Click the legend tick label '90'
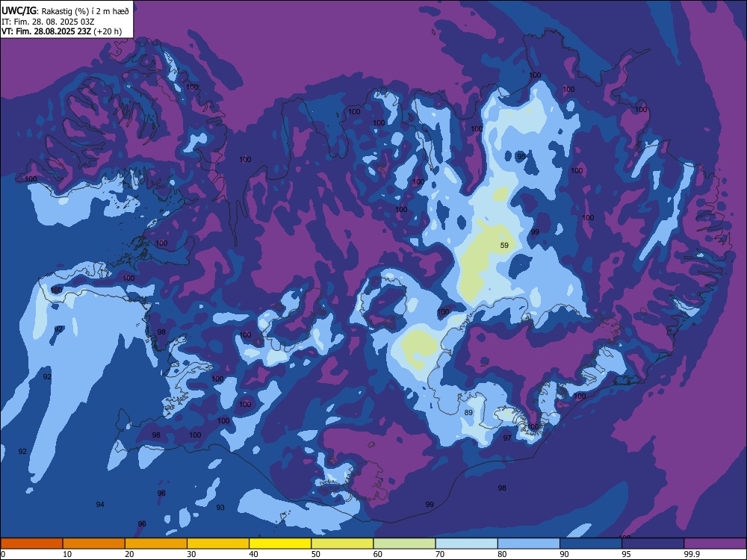 (x=565, y=554)
